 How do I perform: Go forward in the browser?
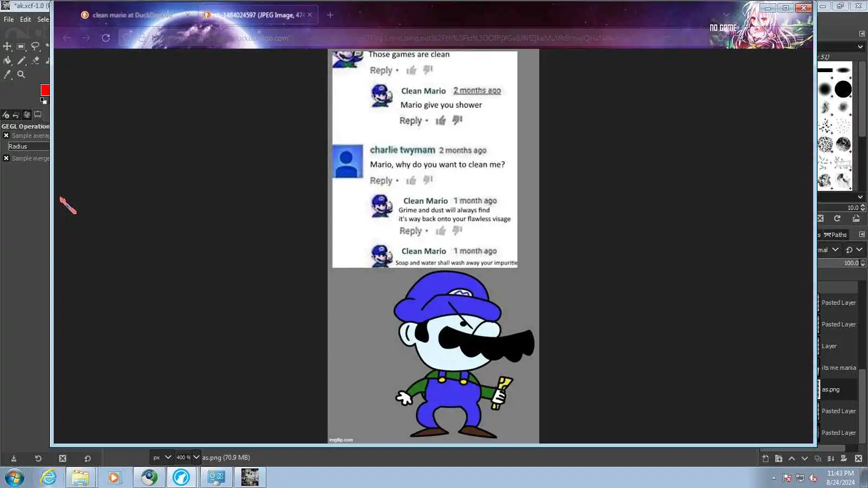coord(86,38)
